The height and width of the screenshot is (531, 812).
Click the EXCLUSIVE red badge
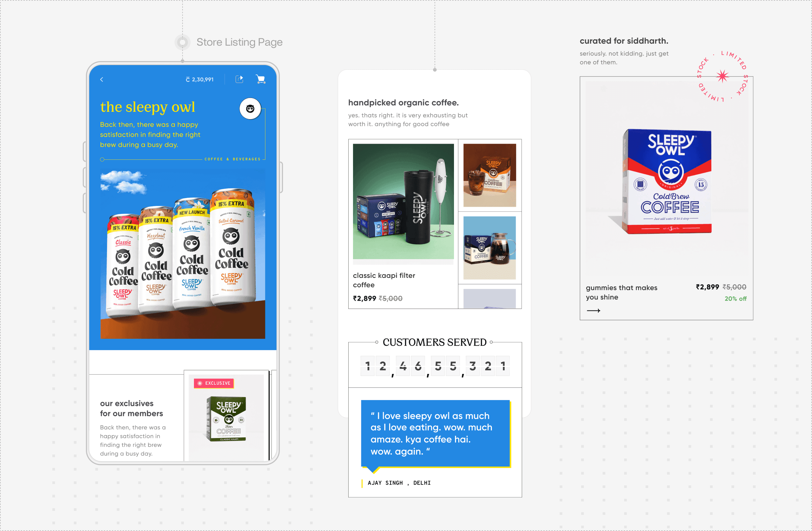(x=214, y=383)
